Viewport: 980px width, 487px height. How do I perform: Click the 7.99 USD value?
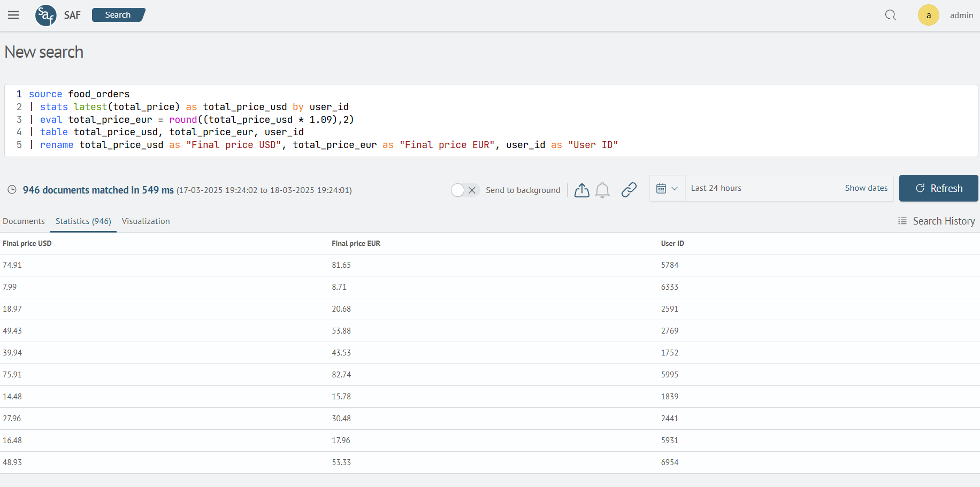click(10, 287)
